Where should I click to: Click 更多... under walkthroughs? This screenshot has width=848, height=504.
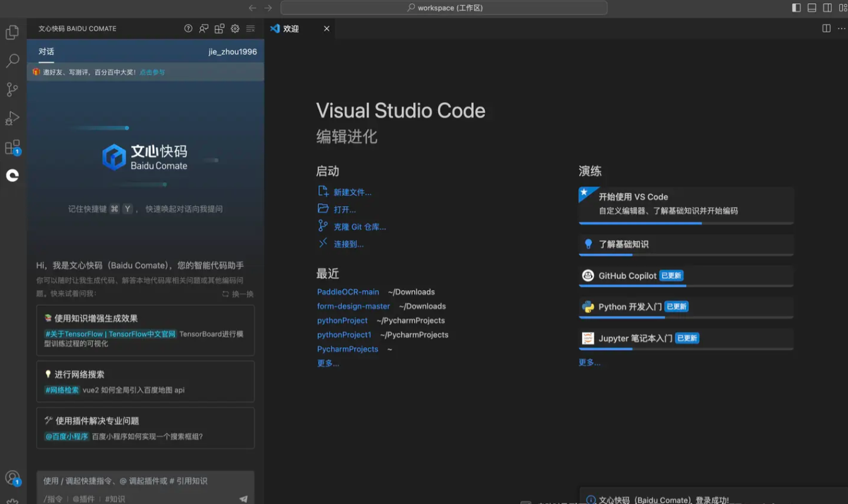click(589, 362)
